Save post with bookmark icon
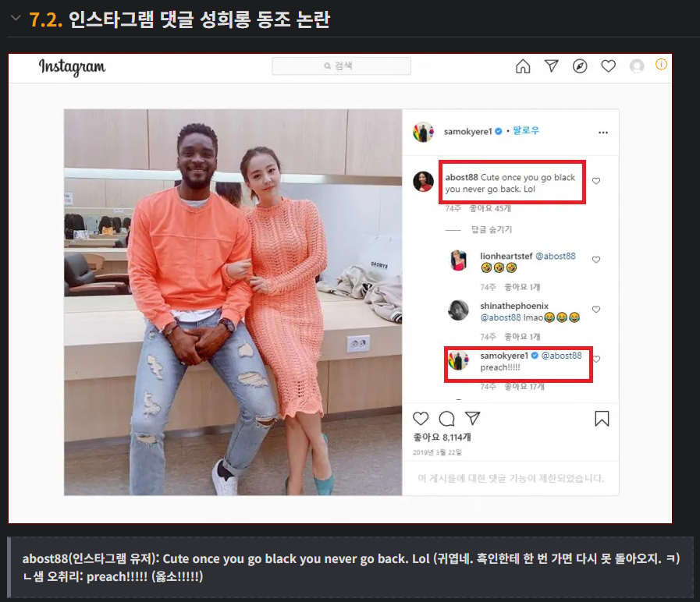Viewport: 700px width, 602px height. [602, 419]
